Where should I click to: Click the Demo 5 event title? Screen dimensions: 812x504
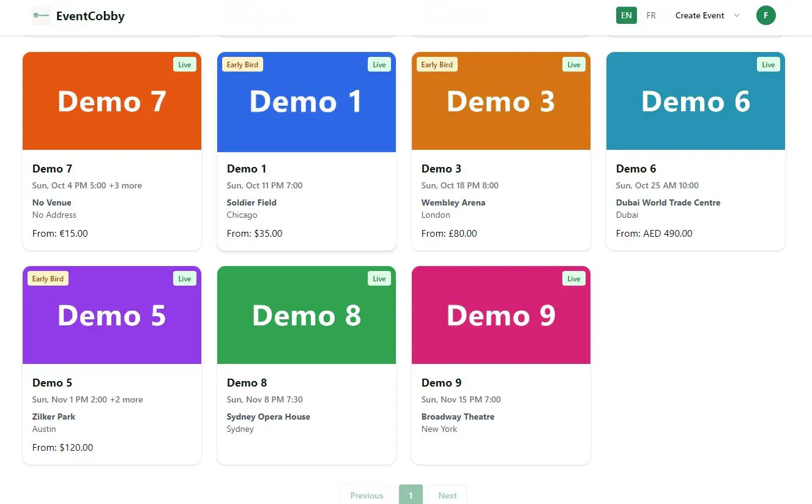[53, 383]
